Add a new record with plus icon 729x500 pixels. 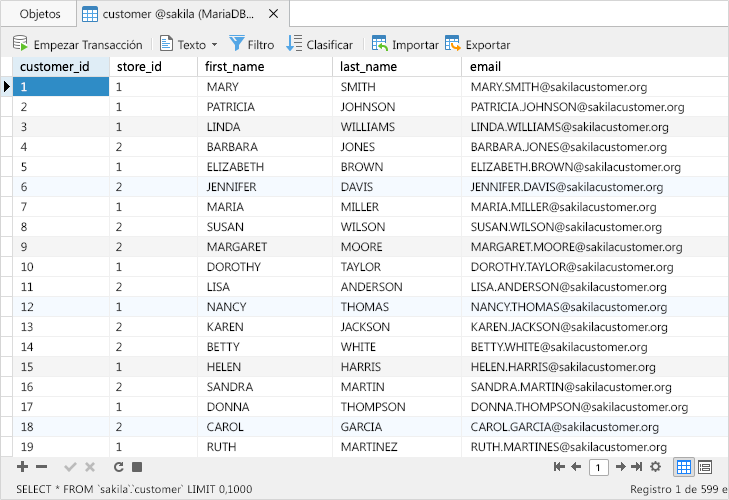click(x=23, y=467)
